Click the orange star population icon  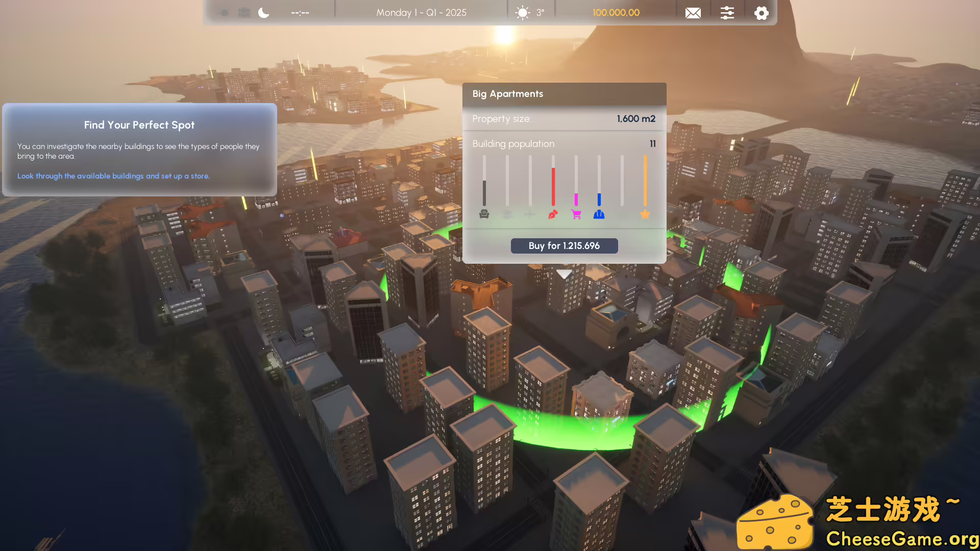[645, 214]
